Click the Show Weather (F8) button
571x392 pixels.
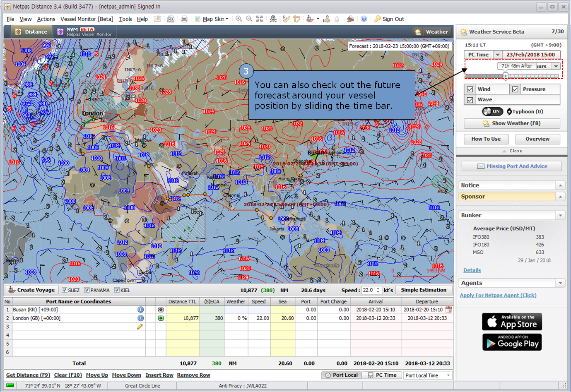coord(512,123)
